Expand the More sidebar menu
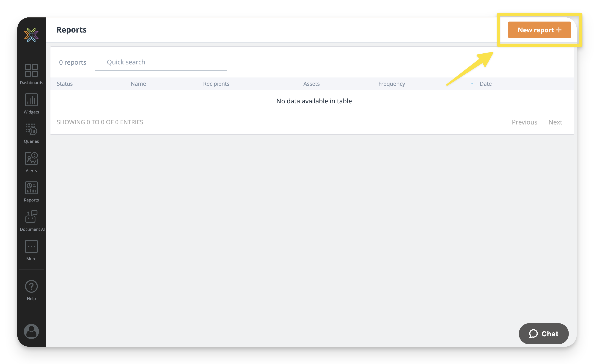 [31, 250]
